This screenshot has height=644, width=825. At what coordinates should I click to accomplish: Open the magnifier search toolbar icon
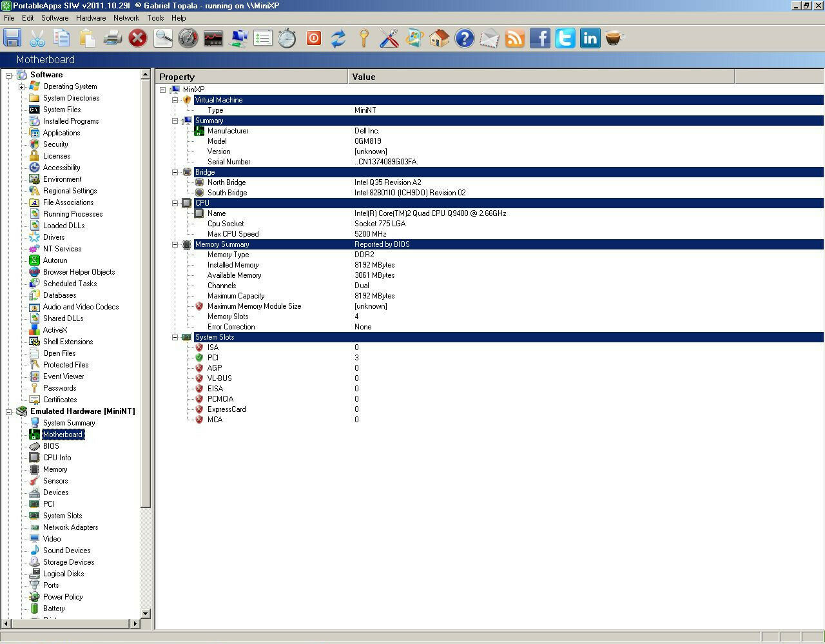pyautogui.click(x=163, y=38)
